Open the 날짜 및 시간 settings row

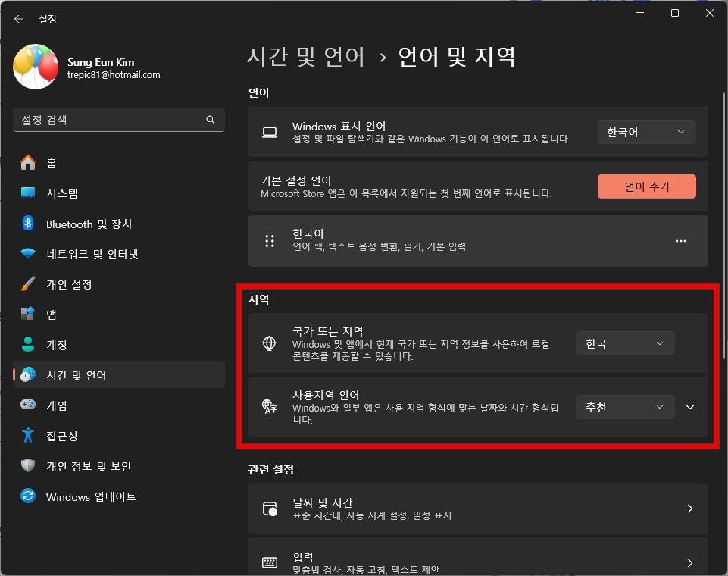[477, 509]
